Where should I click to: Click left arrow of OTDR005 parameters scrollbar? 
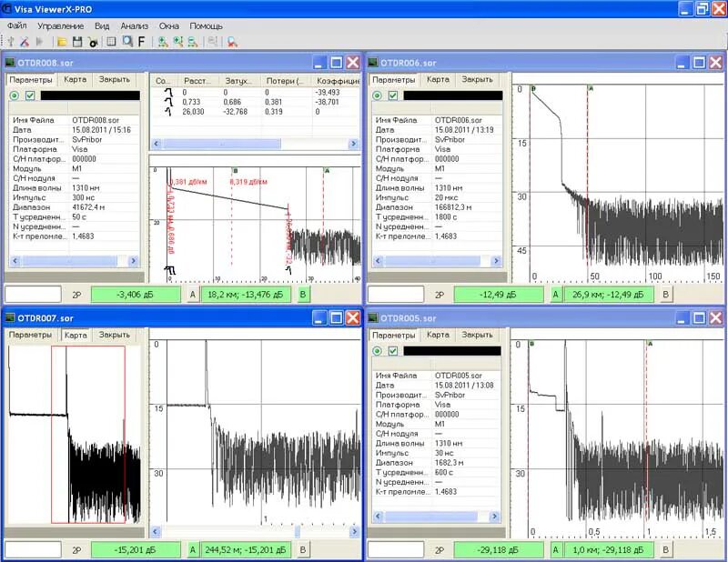pyautogui.click(x=378, y=516)
